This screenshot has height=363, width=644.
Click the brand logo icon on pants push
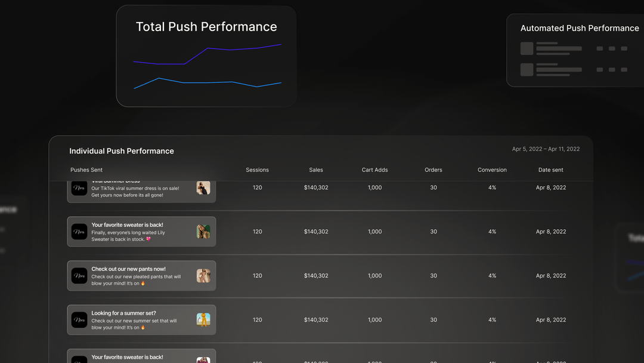click(79, 276)
